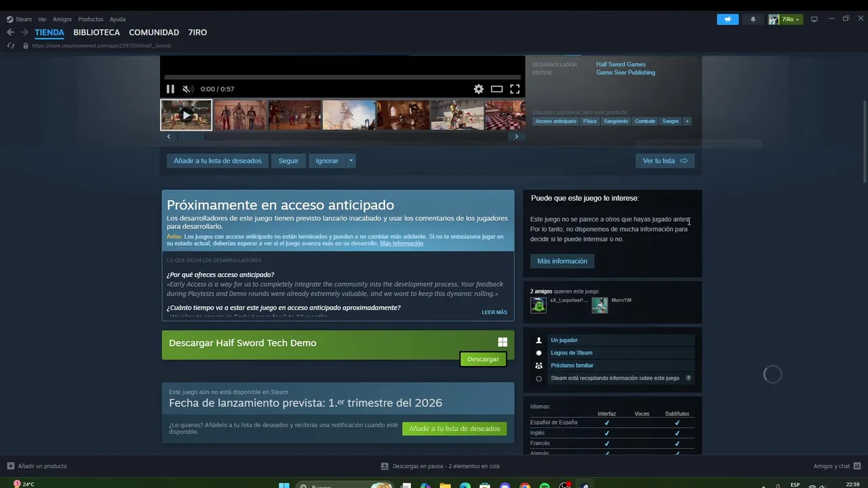This screenshot has width=868, height=488.
Task: Click the store URL address field
Action: pyautogui.click(x=102, y=45)
